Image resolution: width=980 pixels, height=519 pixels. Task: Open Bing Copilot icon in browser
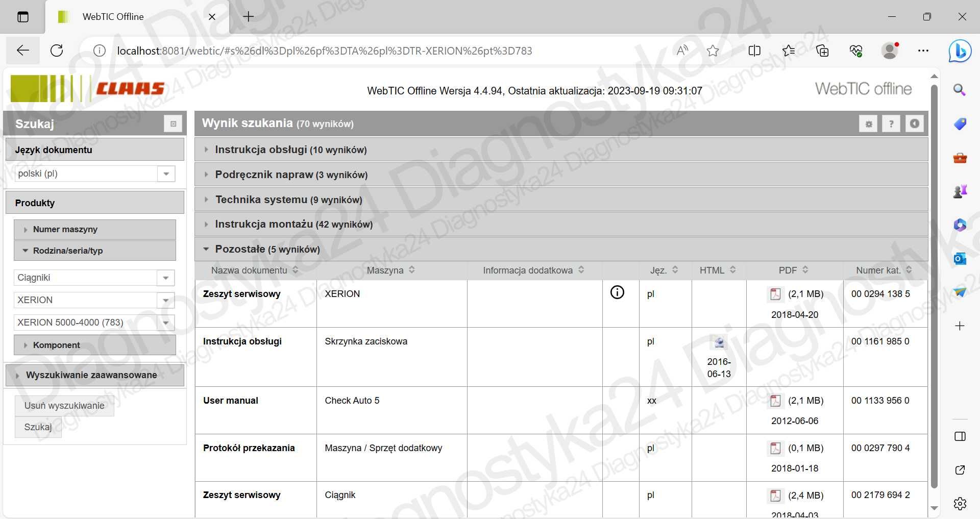960,51
